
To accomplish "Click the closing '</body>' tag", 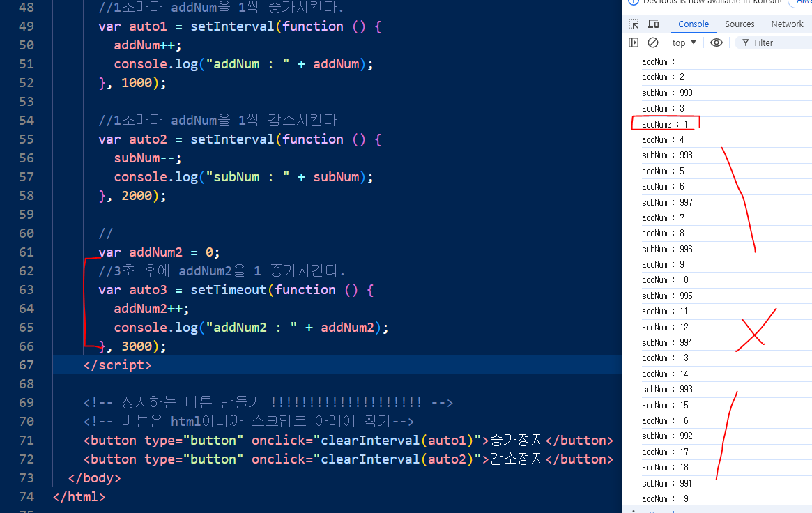I will coord(94,477).
